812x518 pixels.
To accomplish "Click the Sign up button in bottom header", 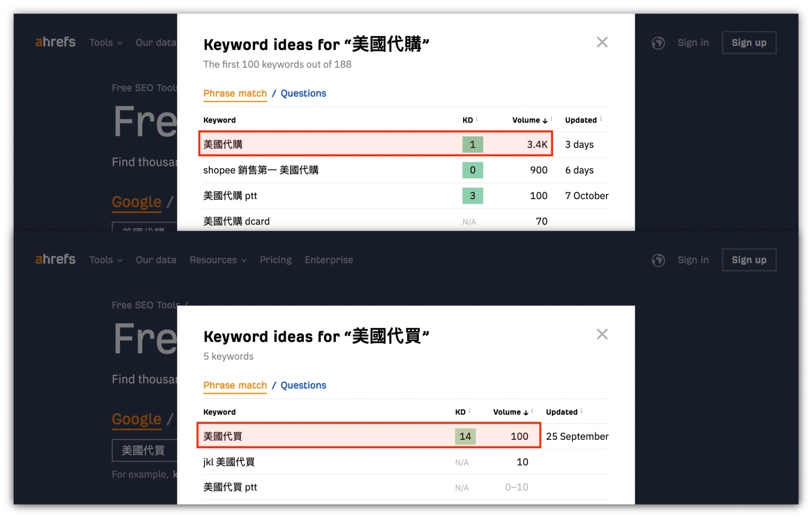I will pyautogui.click(x=749, y=260).
